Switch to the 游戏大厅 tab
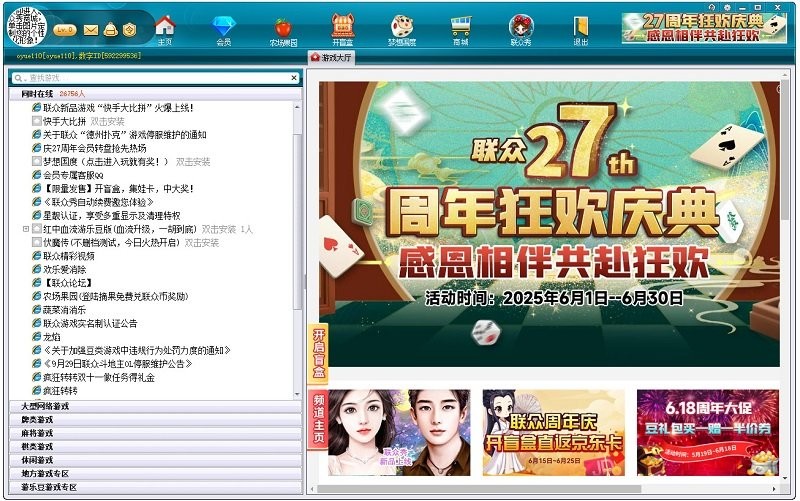Screen dimensions: 800x501 coord(331,58)
